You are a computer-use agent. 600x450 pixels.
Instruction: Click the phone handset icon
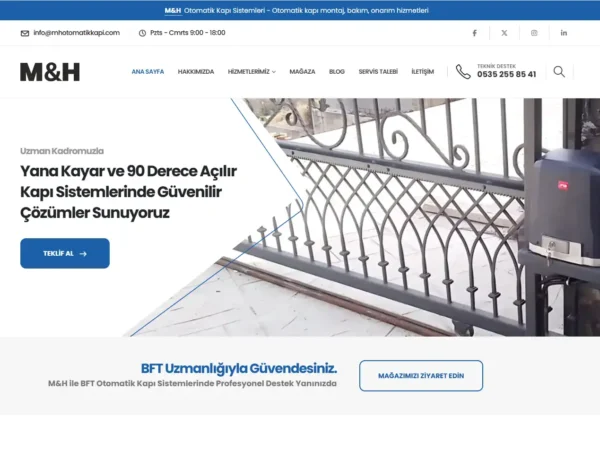click(463, 72)
